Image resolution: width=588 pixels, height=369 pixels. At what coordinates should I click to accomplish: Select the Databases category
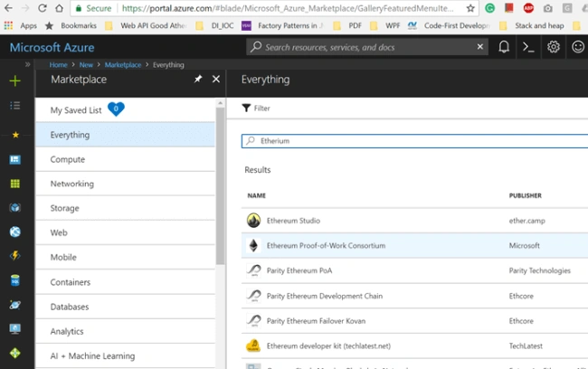(x=126, y=307)
